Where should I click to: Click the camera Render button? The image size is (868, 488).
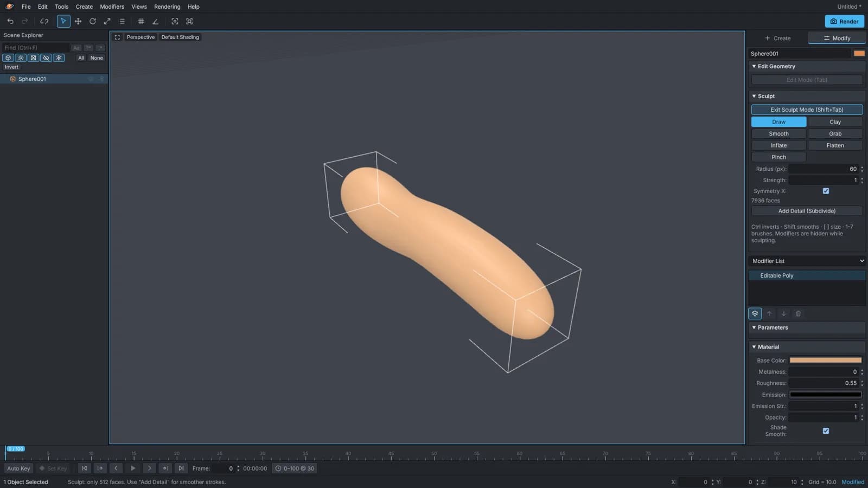(x=844, y=21)
